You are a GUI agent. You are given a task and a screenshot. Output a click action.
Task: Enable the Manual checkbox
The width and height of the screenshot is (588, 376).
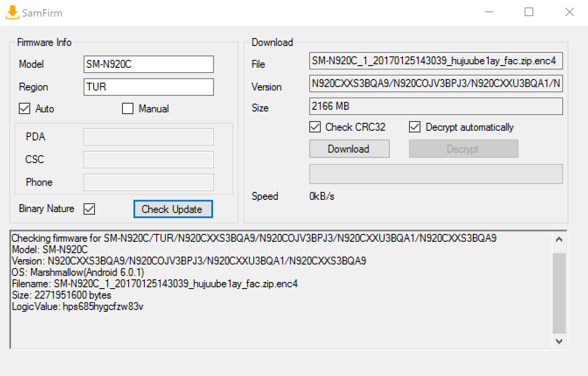(128, 109)
